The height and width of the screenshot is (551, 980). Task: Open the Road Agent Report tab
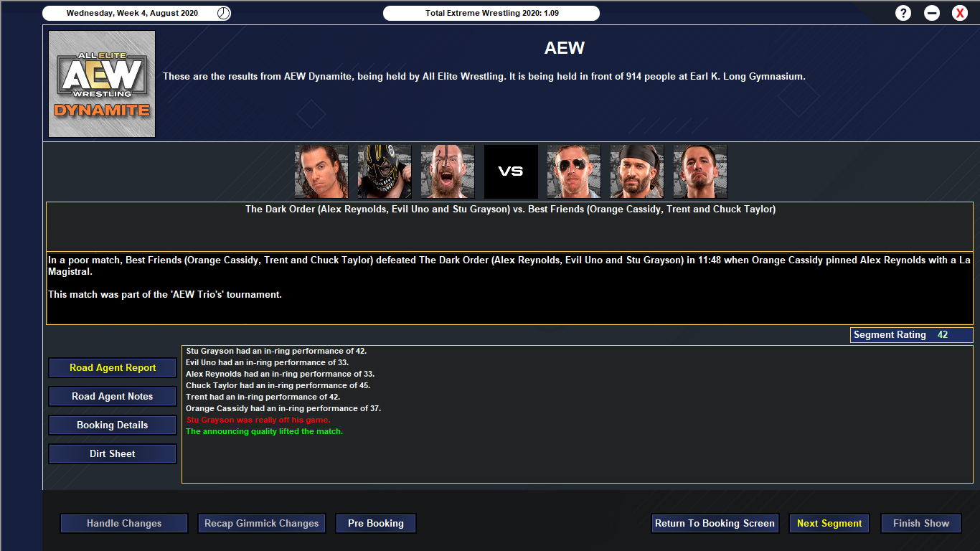[113, 367]
